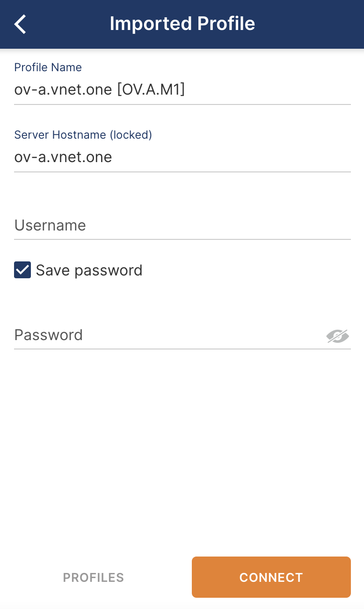Screen dimensions: 364x609
Task: Open the PROFILES list
Action: click(x=94, y=577)
